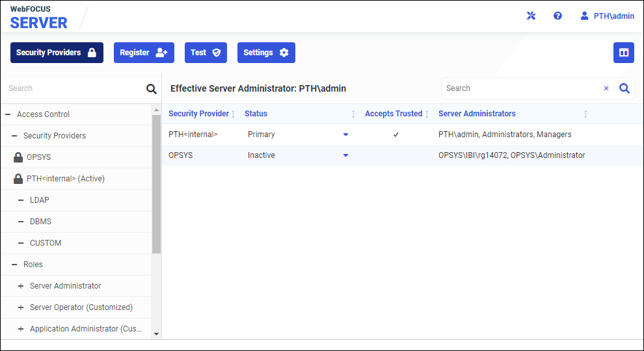Click the WebFOCUS SERVER logo

[x=38, y=18]
